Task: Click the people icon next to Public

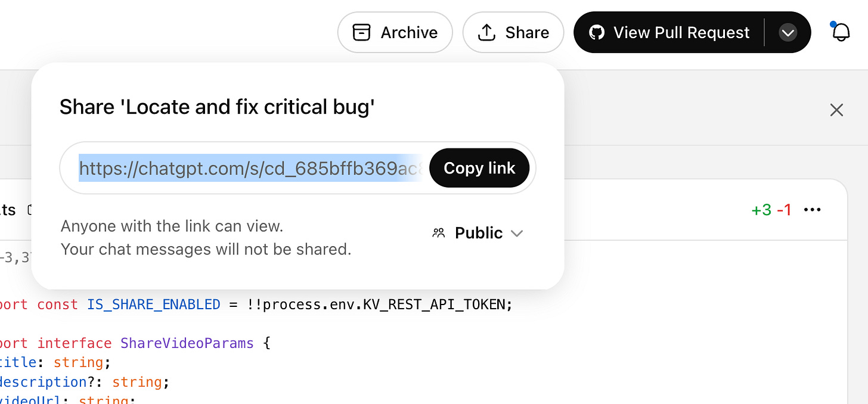Action: 439,232
